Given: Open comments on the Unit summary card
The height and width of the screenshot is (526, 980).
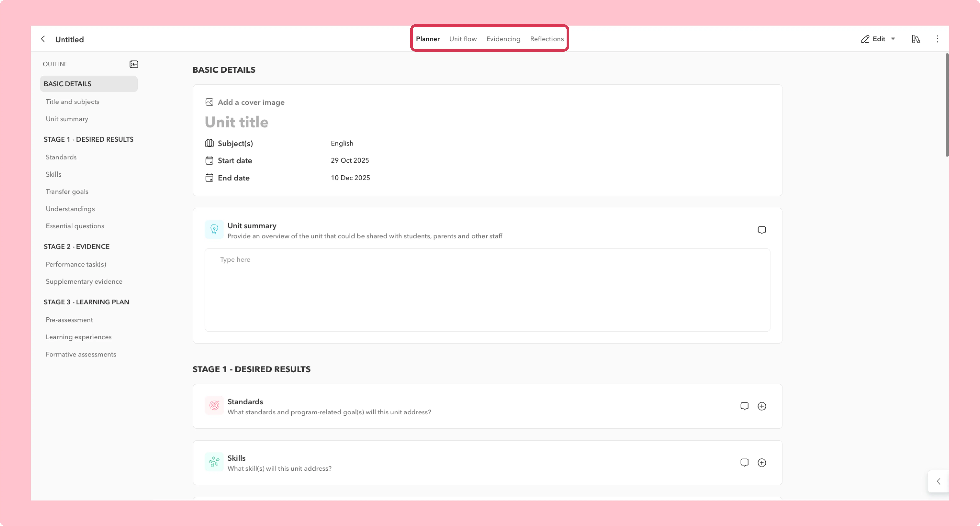Looking at the screenshot, I should coord(762,230).
